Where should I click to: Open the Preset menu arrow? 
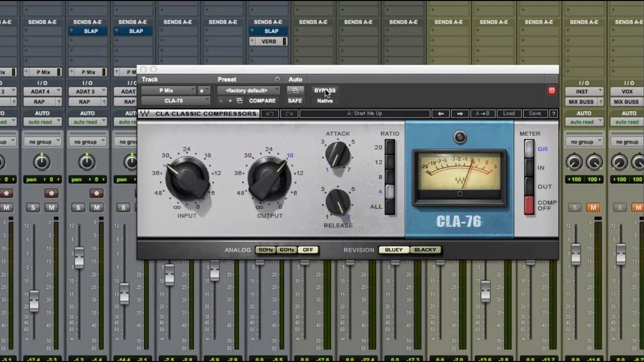click(x=277, y=79)
